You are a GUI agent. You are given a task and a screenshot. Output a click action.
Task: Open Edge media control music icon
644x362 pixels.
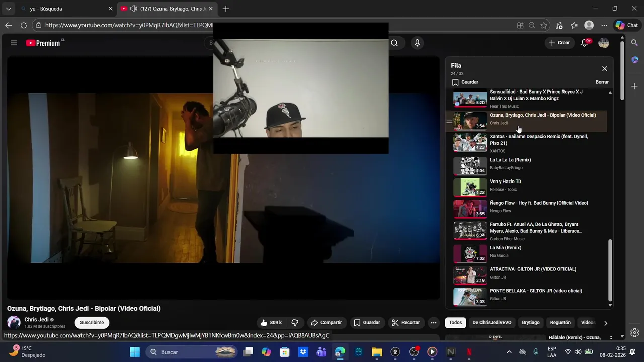coord(559,25)
